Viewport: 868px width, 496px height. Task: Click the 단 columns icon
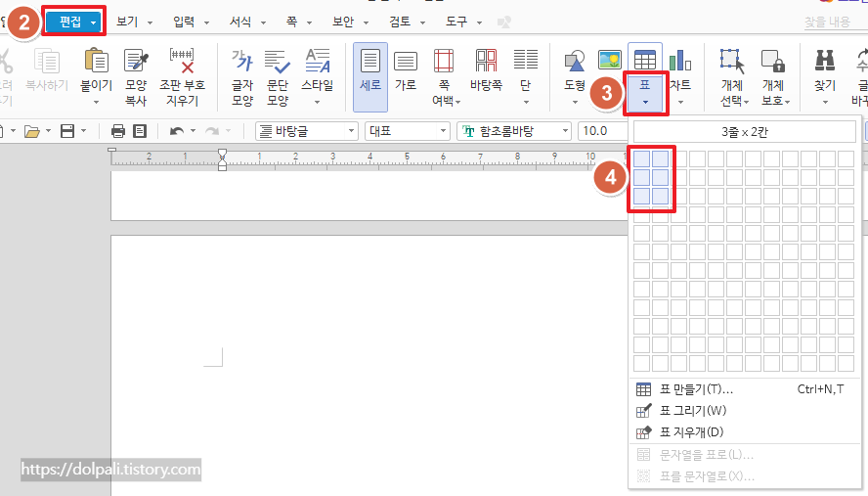coord(525,60)
